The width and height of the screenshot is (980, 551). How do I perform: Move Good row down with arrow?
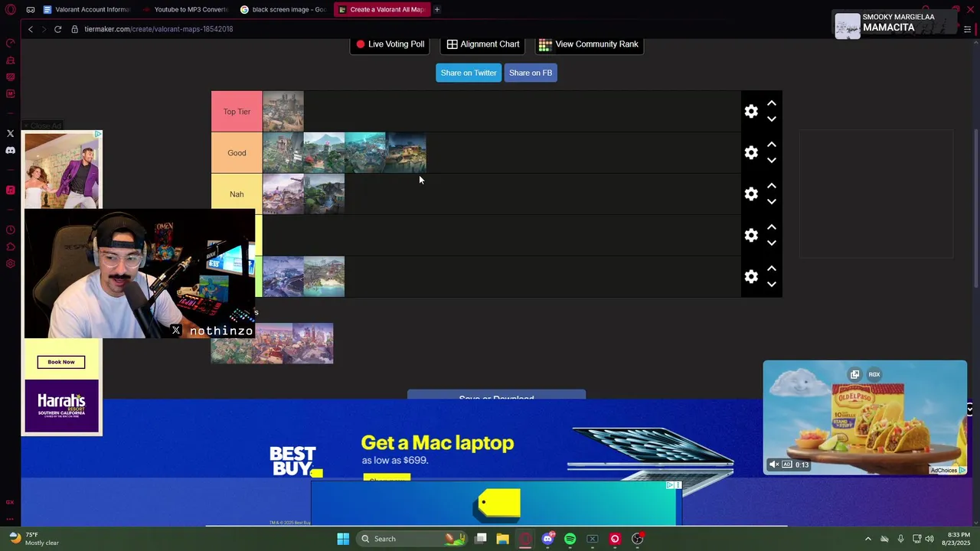(x=772, y=161)
